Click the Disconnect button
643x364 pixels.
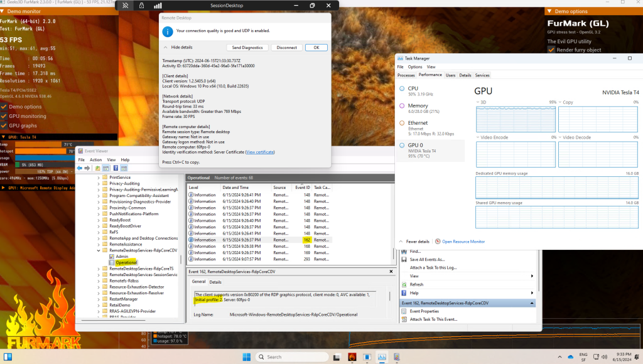(286, 48)
